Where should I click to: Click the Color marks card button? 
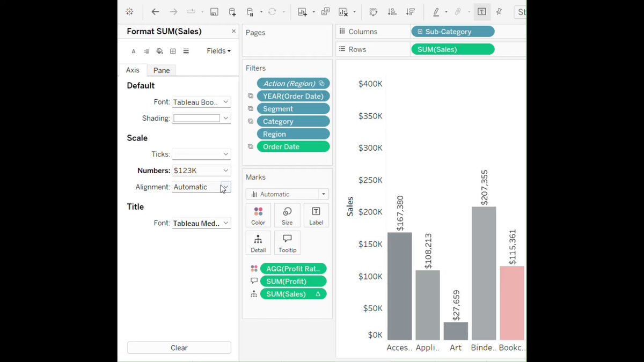point(258,215)
